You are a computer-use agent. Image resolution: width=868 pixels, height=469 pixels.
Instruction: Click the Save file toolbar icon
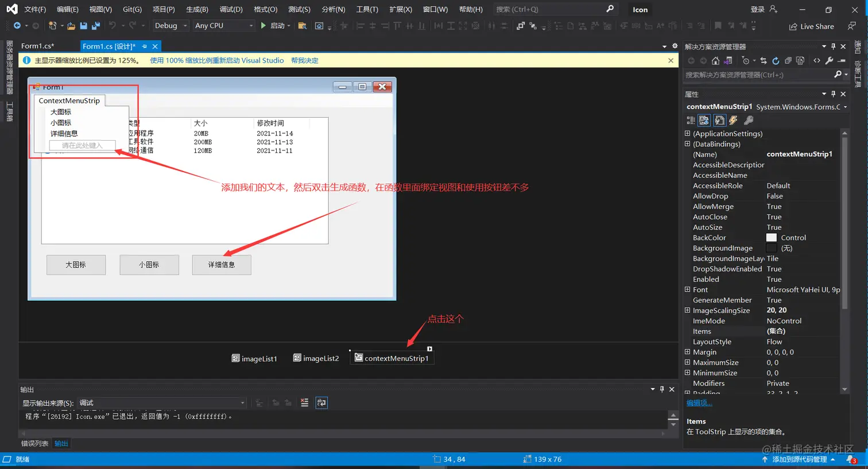tap(83, 26)
